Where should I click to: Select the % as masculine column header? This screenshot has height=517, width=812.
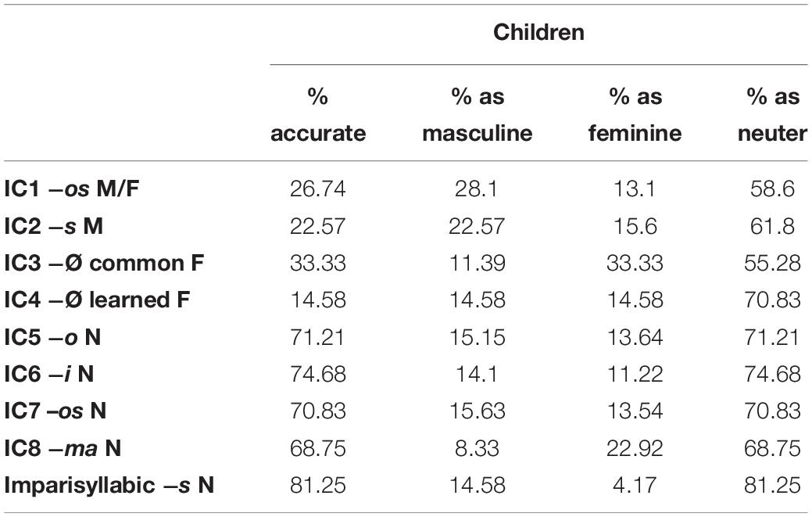coord(477,115)
